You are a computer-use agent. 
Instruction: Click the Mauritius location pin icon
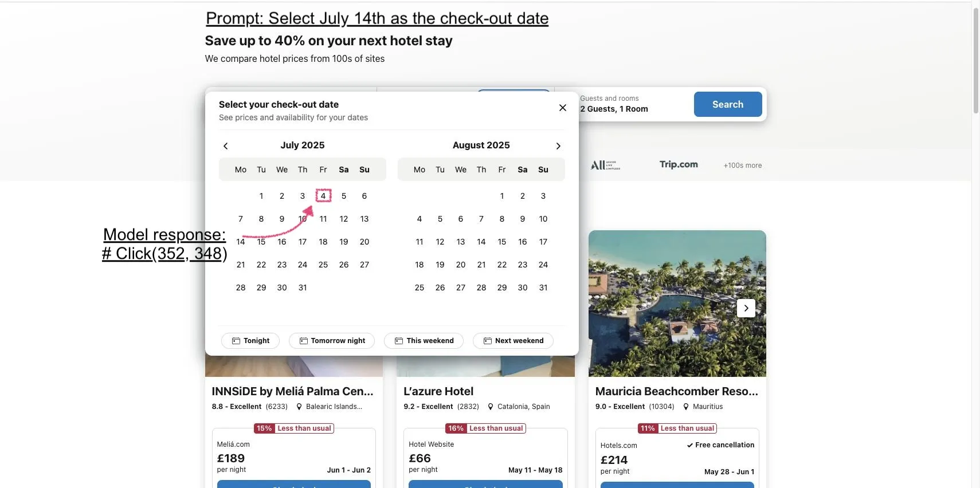[686, 407]
